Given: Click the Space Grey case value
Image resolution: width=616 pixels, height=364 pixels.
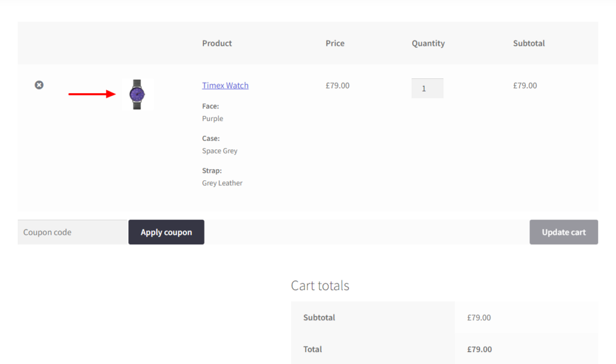Looking at the screenshot, I should pos(220,150).
